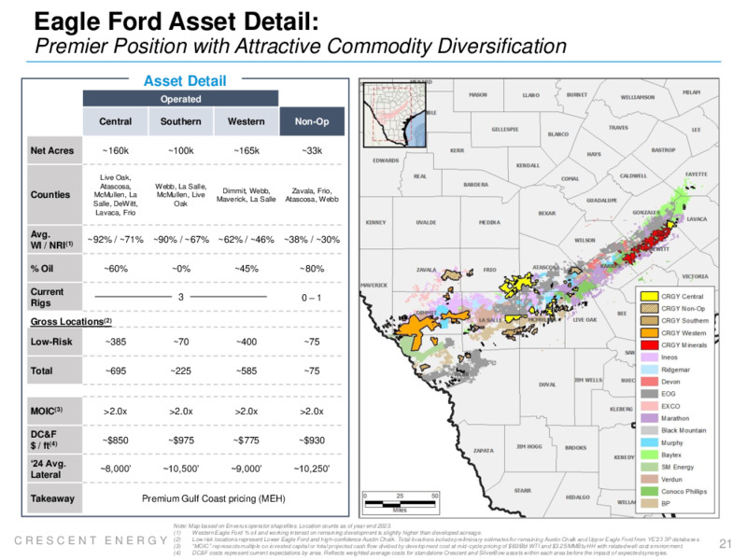This screenshot has height=560, width=747.
Task: Click the CRGY Central yellow legend swatch
Action: 649,296
